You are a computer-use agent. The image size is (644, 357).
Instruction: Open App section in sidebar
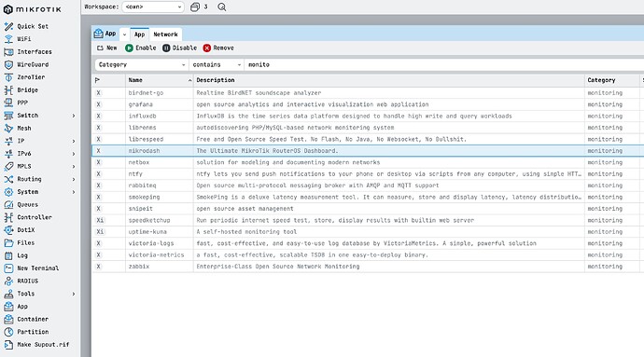22,306
